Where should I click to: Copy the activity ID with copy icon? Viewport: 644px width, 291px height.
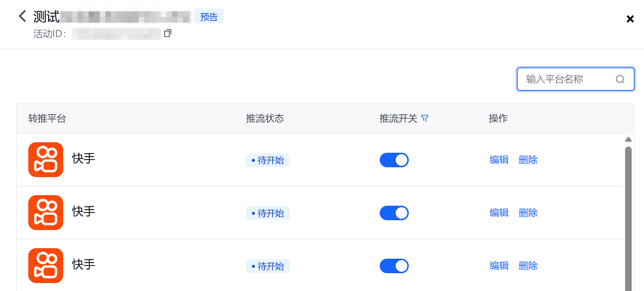point(167,33)
